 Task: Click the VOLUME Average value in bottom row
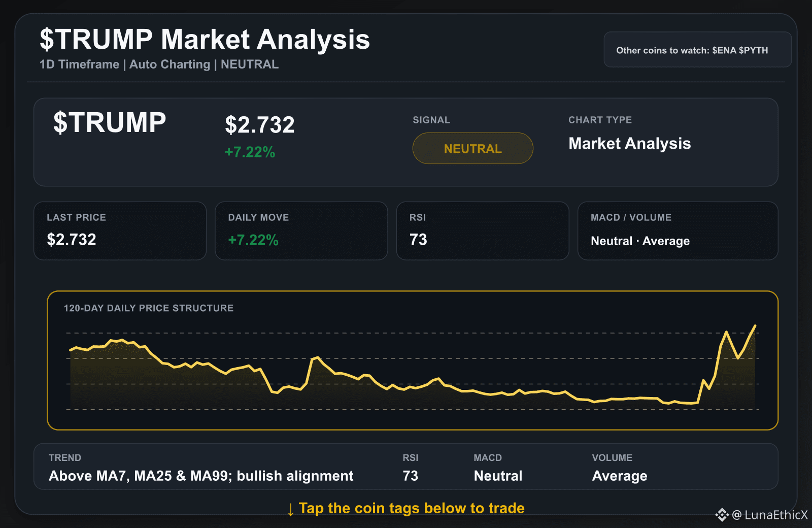point(620,476)
